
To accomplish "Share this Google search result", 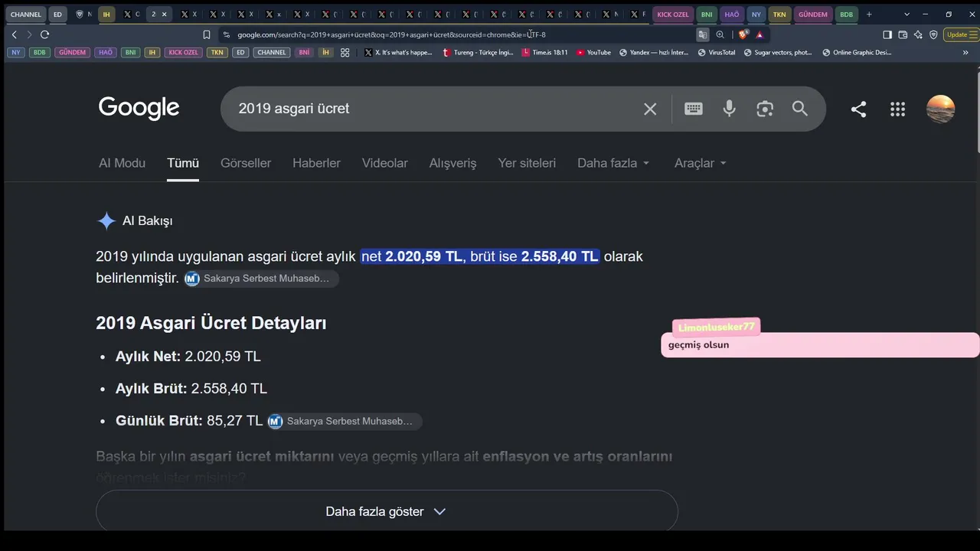I will [x=858, y=109].
